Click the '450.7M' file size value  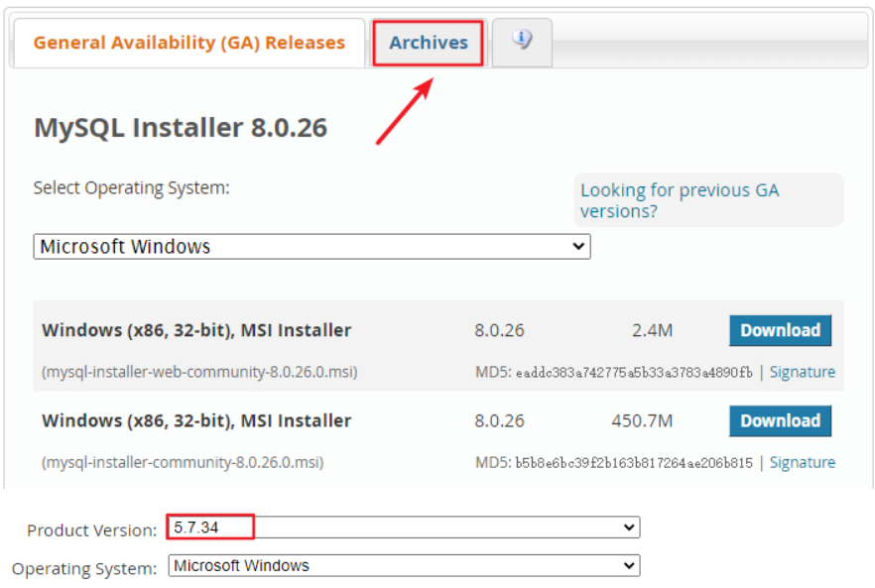point(642,420)
